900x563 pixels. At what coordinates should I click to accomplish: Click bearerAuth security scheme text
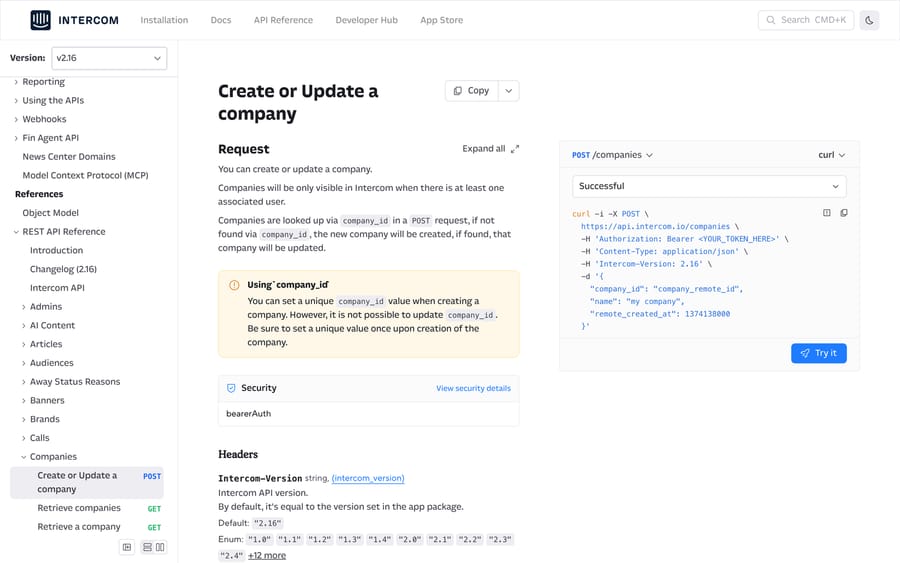coord(249,414)
